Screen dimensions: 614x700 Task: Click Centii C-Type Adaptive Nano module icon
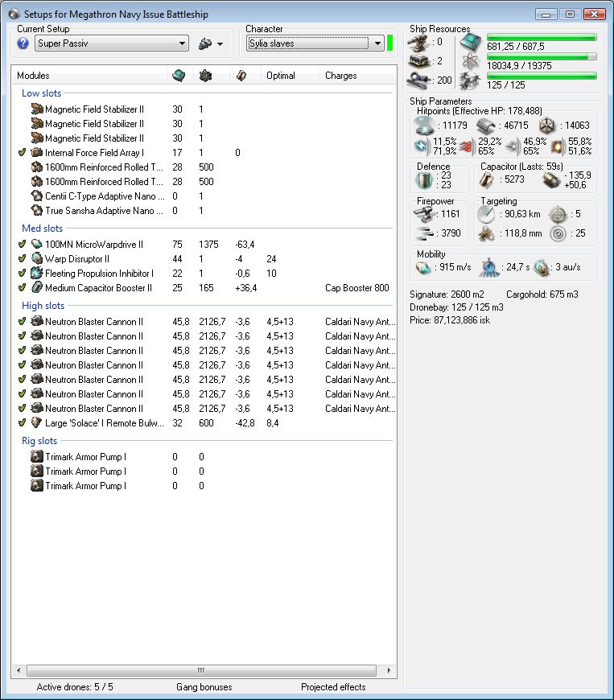[37, 196]
